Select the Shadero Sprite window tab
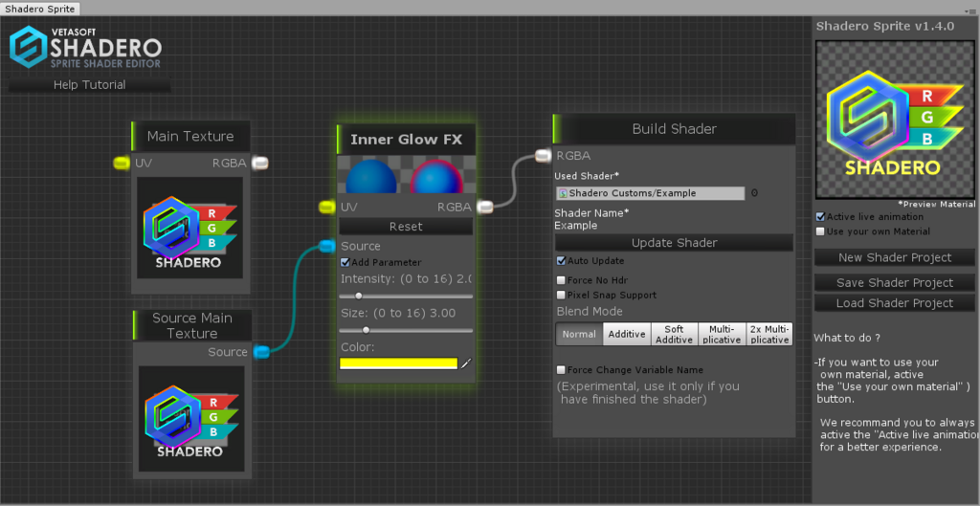980x506 pixels. click(x=40, y=9)
